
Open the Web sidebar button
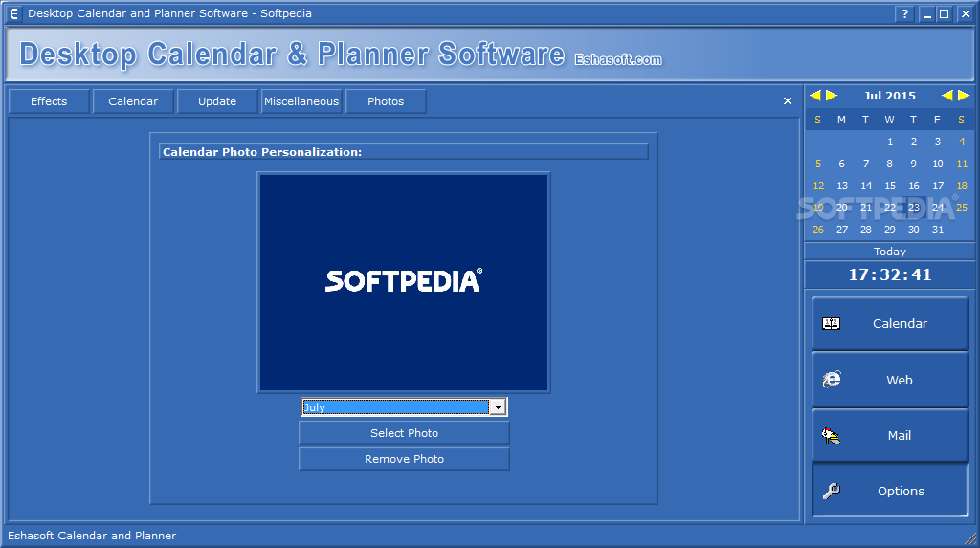[x=889, y=380]
